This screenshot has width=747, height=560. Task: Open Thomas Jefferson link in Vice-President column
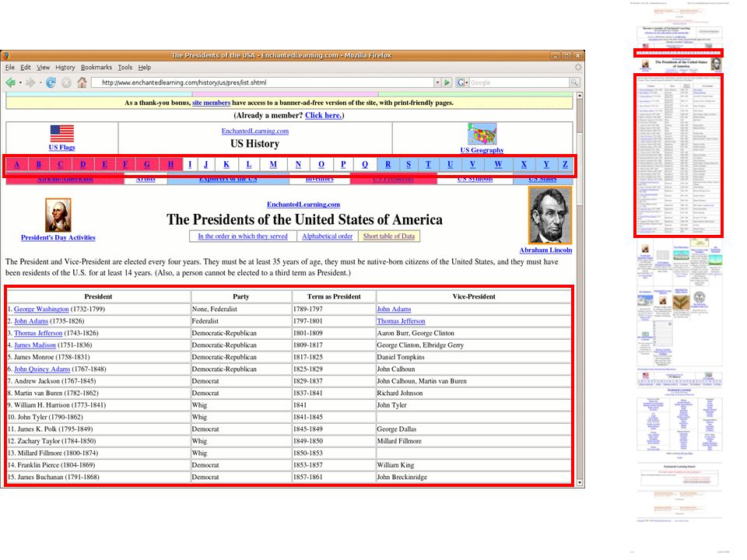tap(402, 321)
